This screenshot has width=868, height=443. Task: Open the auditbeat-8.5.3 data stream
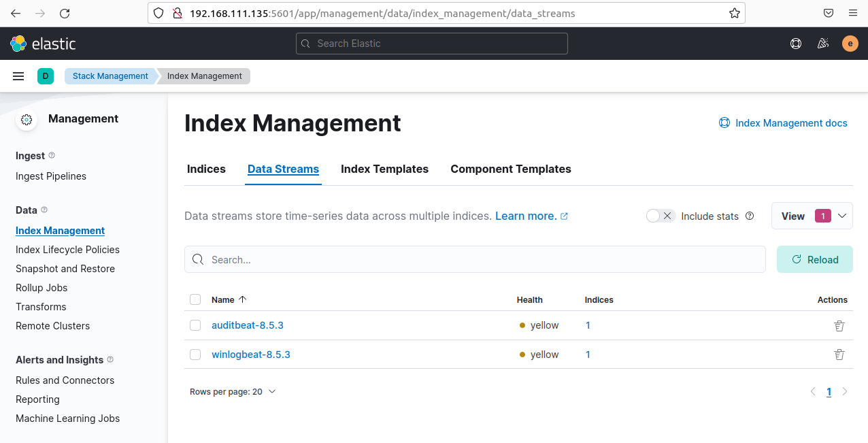click(x=248, y=325)
